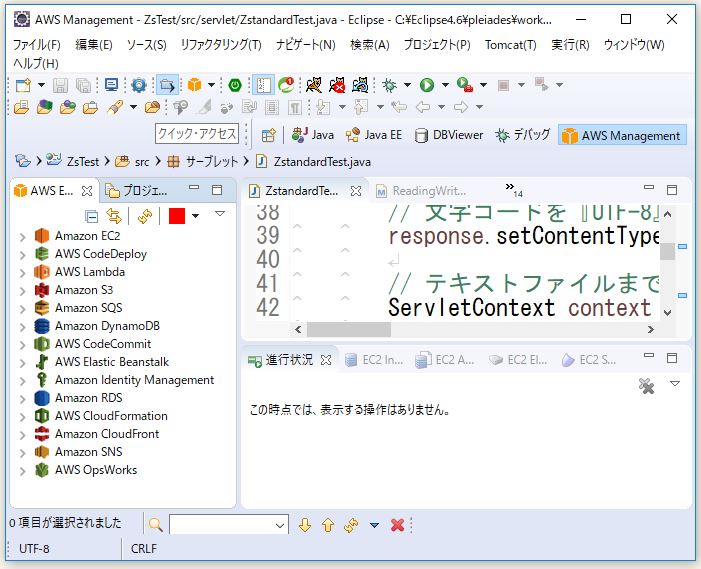This screenshot has height=569, width=701.
Task: Click the Debug bug toolbar icon
Action: (389, 85)
